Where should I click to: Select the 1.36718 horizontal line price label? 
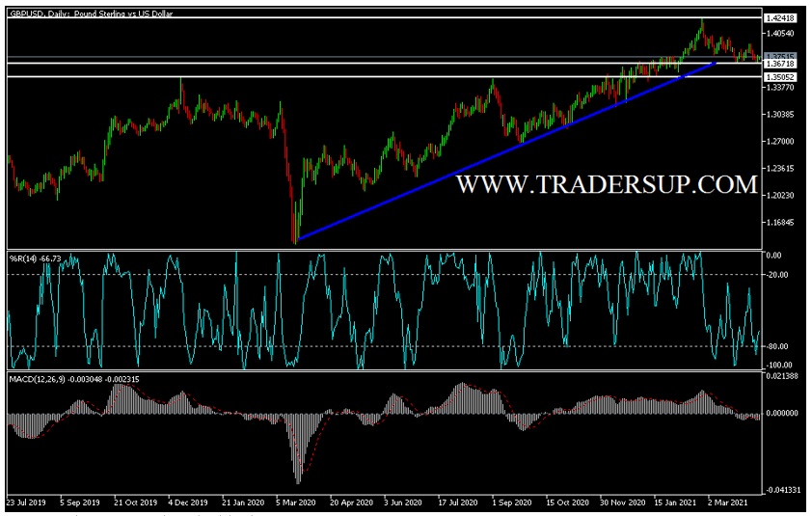[780, 64]
